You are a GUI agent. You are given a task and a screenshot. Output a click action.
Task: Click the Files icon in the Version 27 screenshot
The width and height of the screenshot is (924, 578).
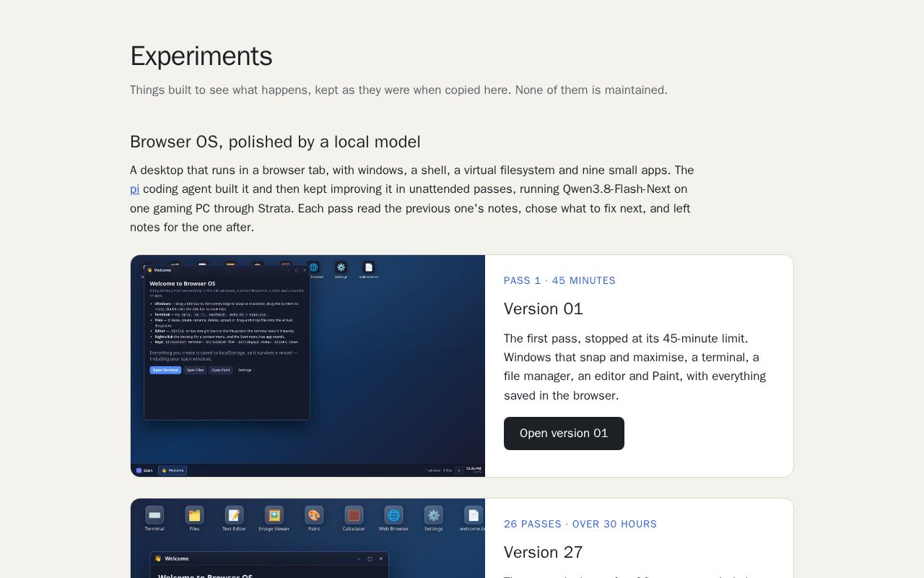coord(194,514)
